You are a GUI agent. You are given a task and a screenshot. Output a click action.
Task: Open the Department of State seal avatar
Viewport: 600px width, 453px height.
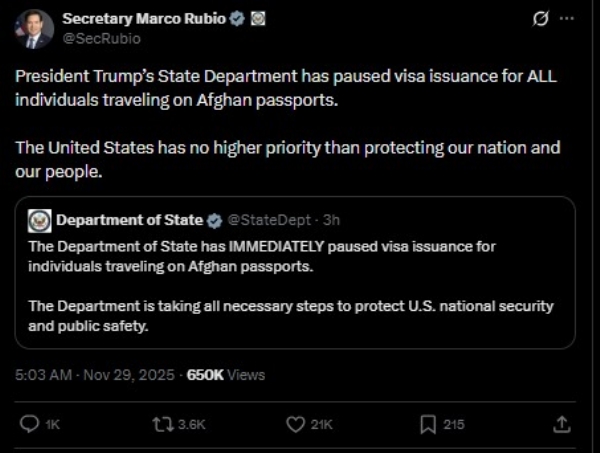[40, 220]
